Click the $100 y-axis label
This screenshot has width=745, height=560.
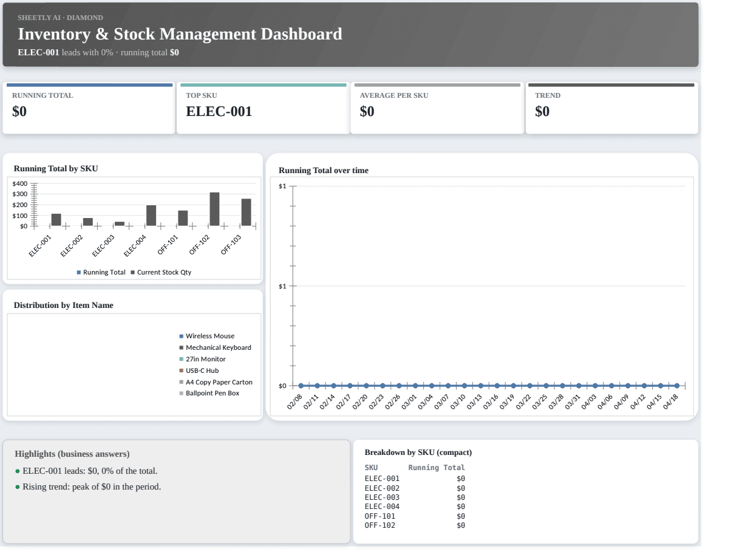point(20,216)
